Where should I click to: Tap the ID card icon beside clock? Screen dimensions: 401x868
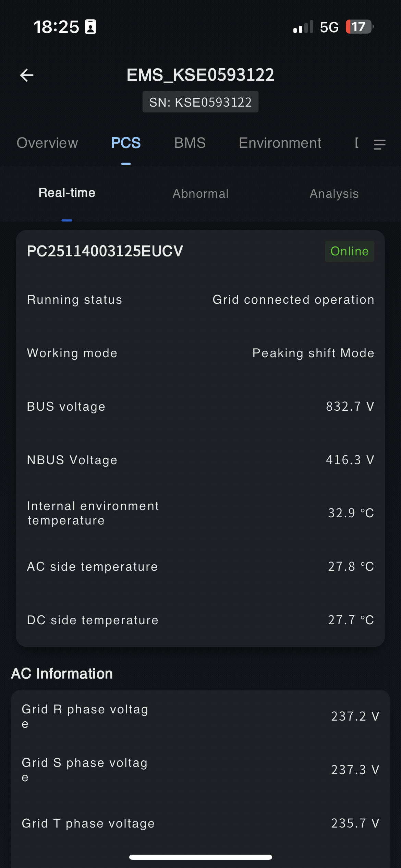[x=90, y=27]
